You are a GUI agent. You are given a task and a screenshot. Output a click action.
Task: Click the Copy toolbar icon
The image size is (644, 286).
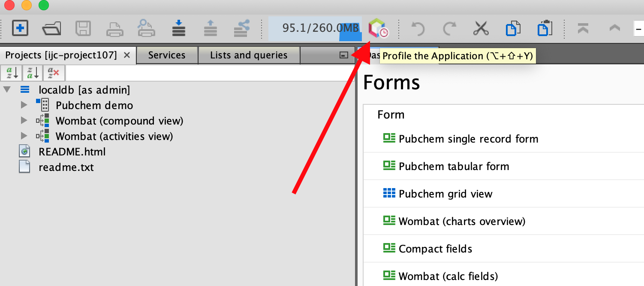click(513, 28)
